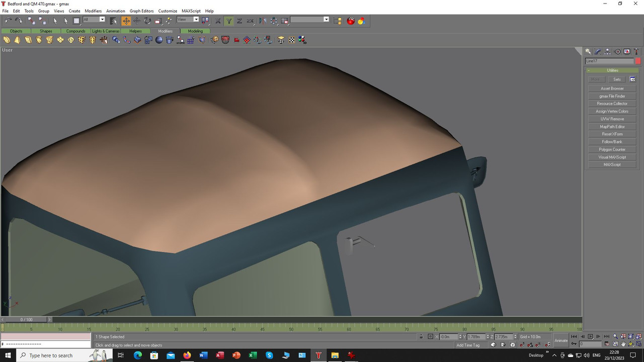Open the selection filter All dropdown

click(94, 20)
